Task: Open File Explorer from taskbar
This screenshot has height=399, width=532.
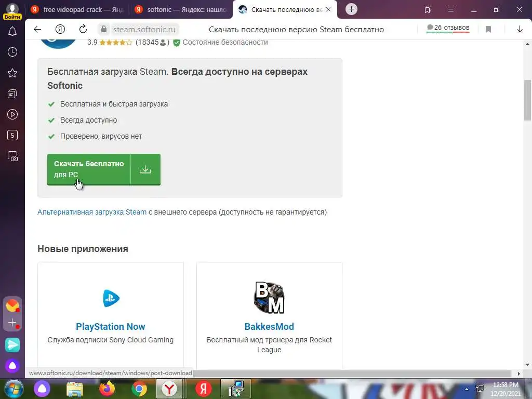Action: pyautogui.click(x=75, y=389)
